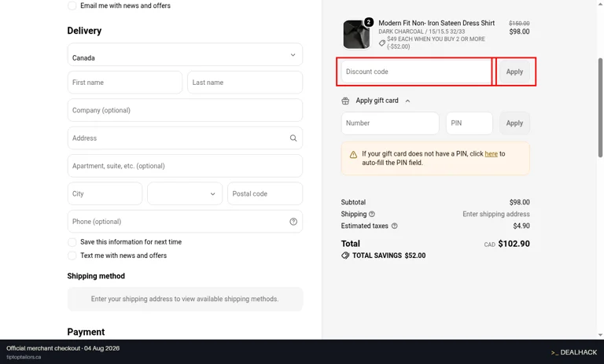Collapse the Apply gift card section
Screen dimensions: 604x364
pyautogui.click(x=407, y=101)
